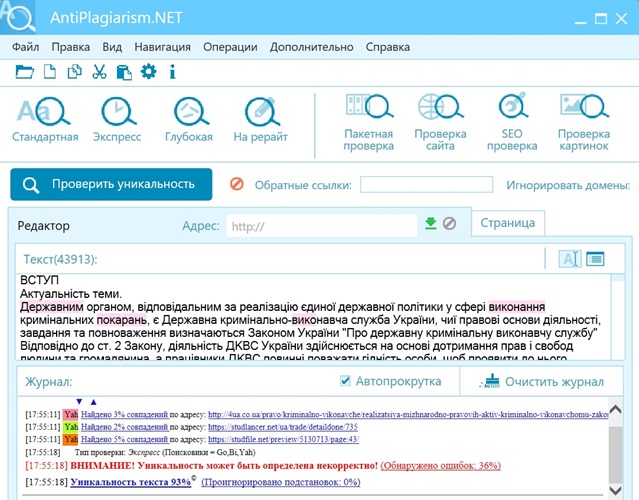Click highlighted word Державним in text
The width and height of the screenshot is (639, 500).
pos(52,306)
